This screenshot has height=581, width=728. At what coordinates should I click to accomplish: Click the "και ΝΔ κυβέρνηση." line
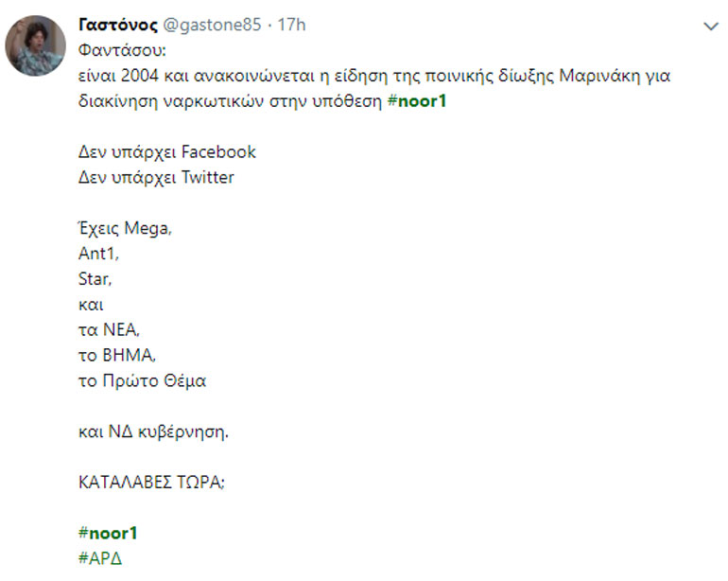[154, 431]
